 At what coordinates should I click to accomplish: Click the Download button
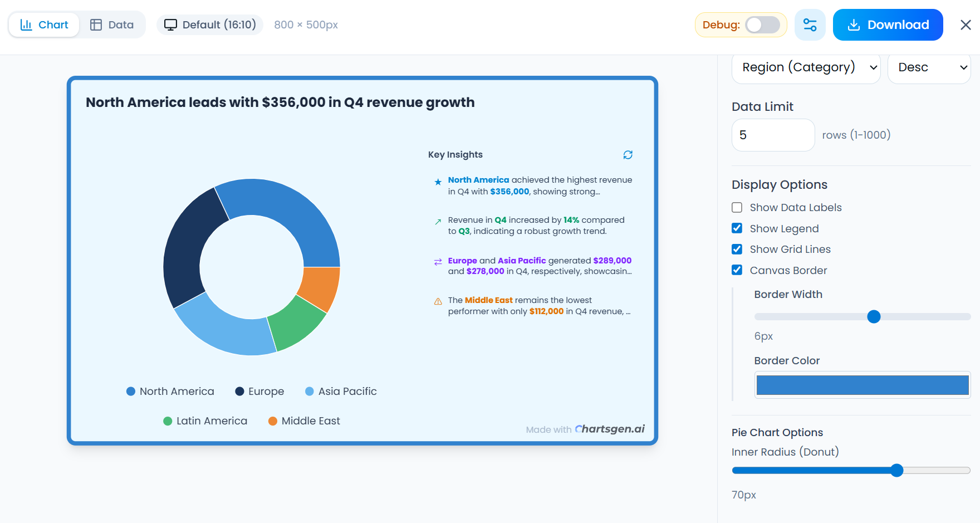pyautogui.click(x=888, y=25)
